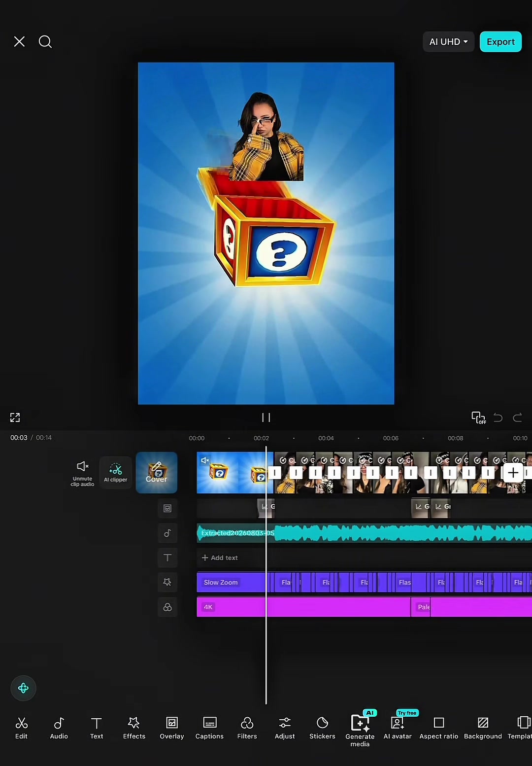Select the audio track music note icon
The image size is (532, 766).
point(167,533)
